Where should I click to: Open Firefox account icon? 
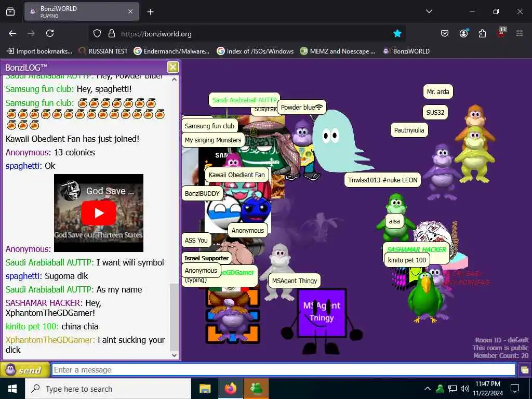(463, 33)
